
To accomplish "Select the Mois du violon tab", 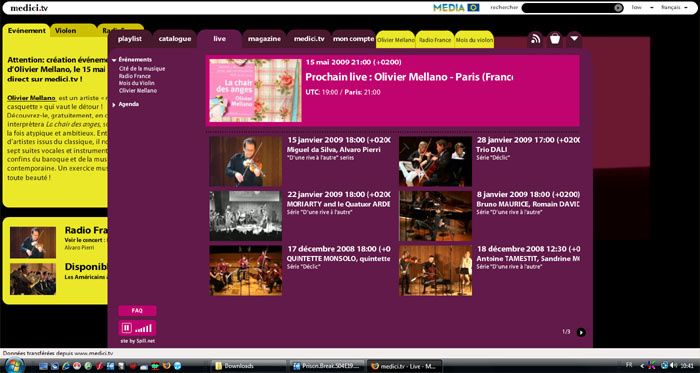I will pyautogui.click(x=474, y=40).
